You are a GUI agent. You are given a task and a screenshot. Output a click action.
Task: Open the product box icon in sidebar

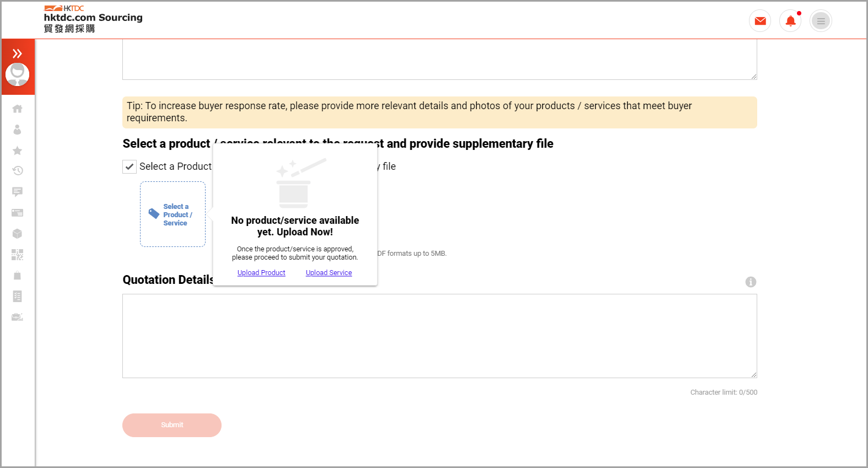pos(17,234)
